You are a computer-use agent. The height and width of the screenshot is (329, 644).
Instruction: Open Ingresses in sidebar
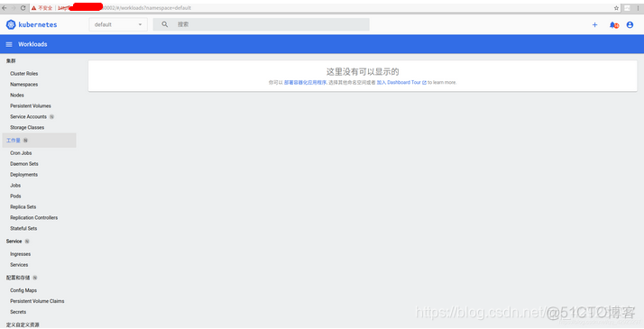pyautogui.click(x=21, y=254)
